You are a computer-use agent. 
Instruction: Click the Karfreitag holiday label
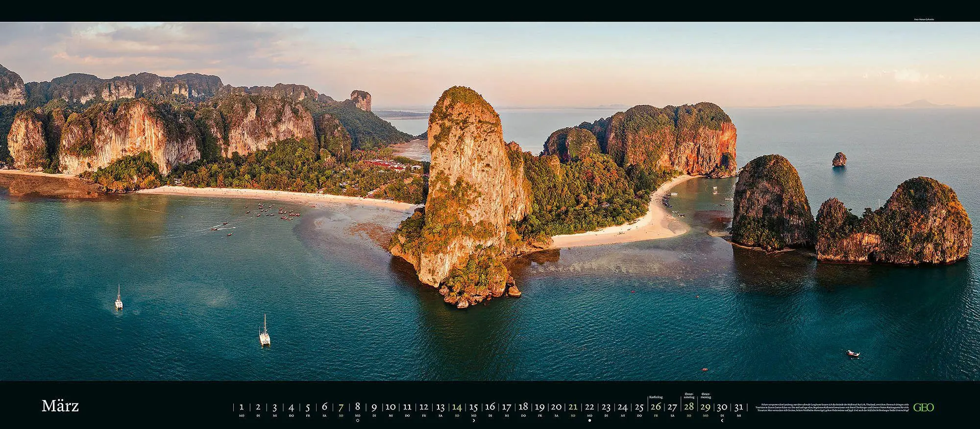656,397
